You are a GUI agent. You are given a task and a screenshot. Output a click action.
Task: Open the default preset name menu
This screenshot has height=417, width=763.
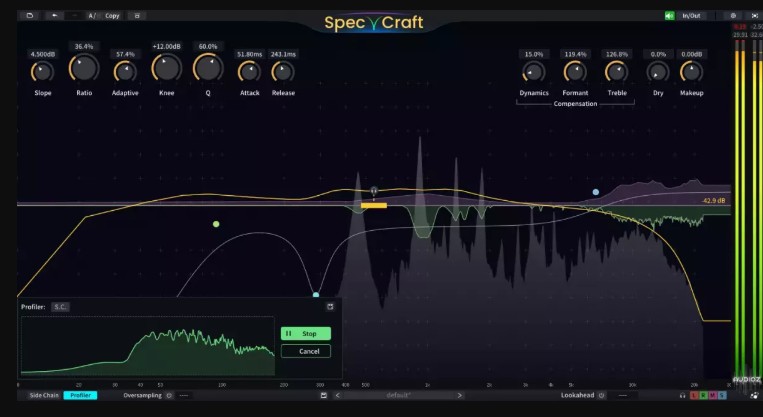point(399,396)
